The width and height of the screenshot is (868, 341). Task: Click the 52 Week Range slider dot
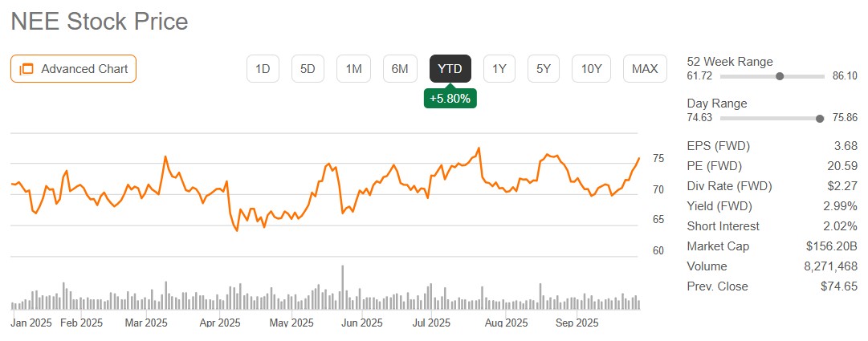(780, 76)
